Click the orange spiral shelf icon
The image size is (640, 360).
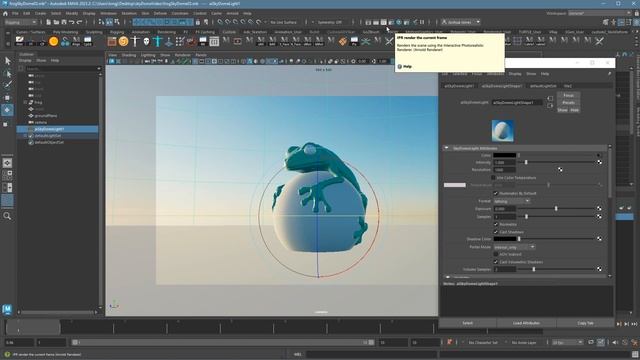pos(123,41)
